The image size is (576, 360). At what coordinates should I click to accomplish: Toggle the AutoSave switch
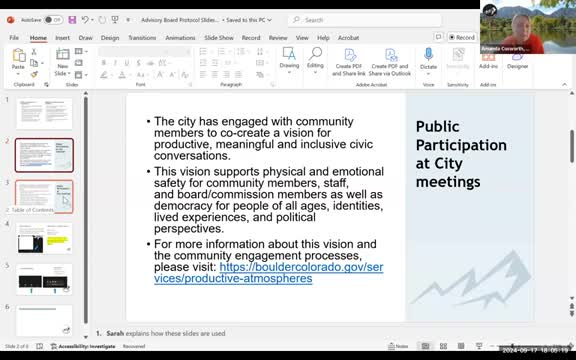point(53,20)
